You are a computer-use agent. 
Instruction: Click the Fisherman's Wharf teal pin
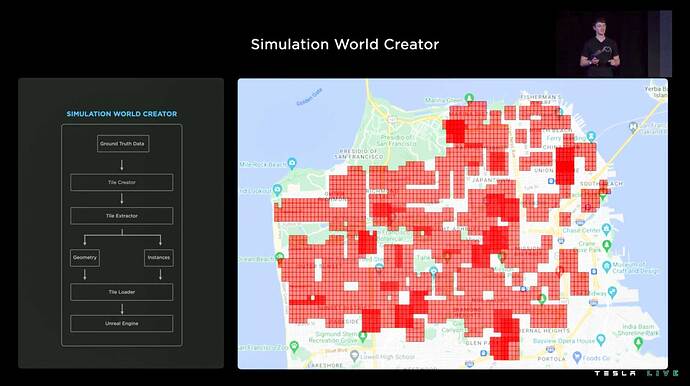click(559, 111)
